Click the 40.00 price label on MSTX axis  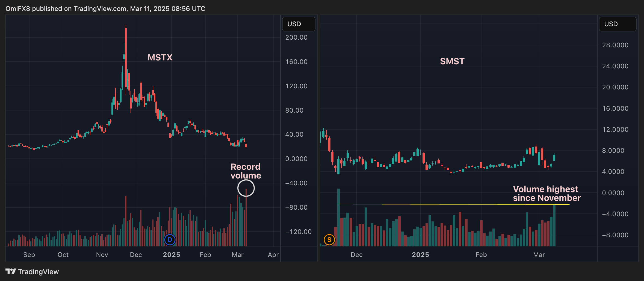click(294, 134)
